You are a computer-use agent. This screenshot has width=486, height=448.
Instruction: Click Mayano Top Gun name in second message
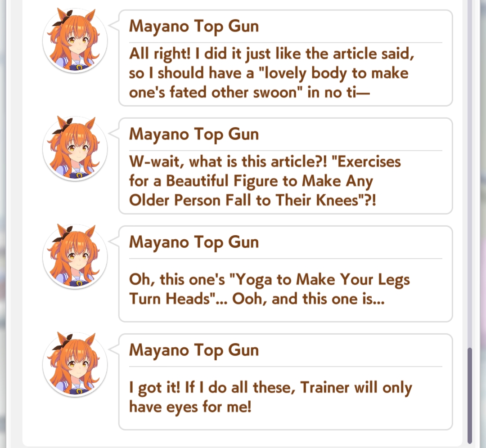point(193,134)
